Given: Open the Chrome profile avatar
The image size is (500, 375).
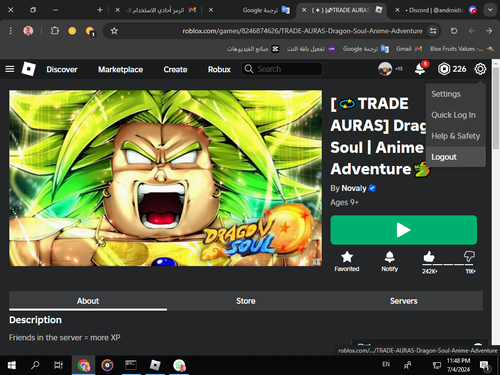Looking at the screenshot, I should click(28, 31).
